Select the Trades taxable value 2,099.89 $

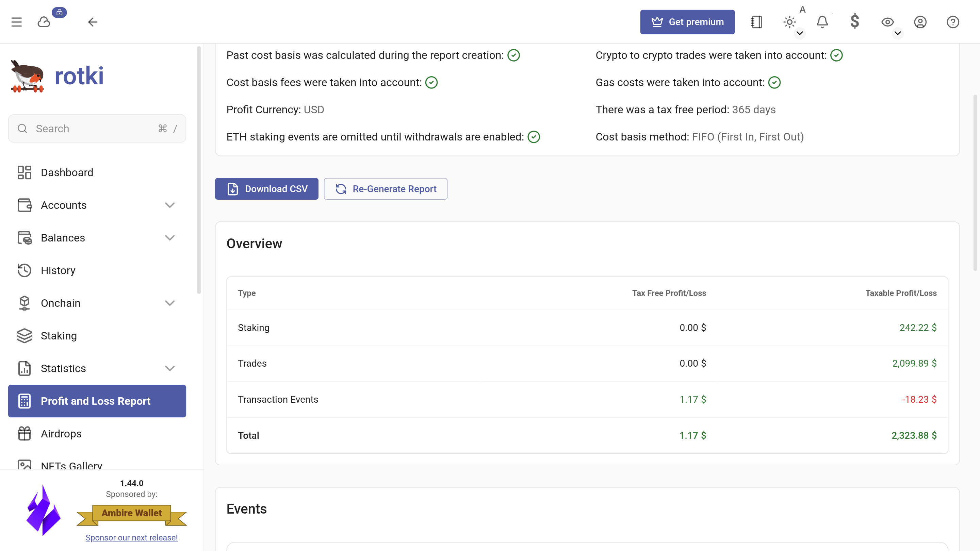pyautogui.click(x=915, y=364)
